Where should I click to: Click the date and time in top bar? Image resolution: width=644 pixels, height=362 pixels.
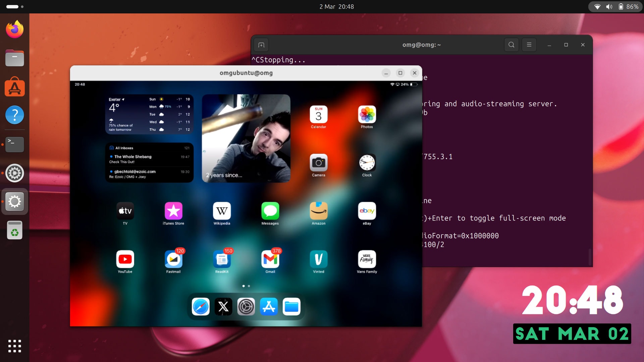[x=336, y=7]
